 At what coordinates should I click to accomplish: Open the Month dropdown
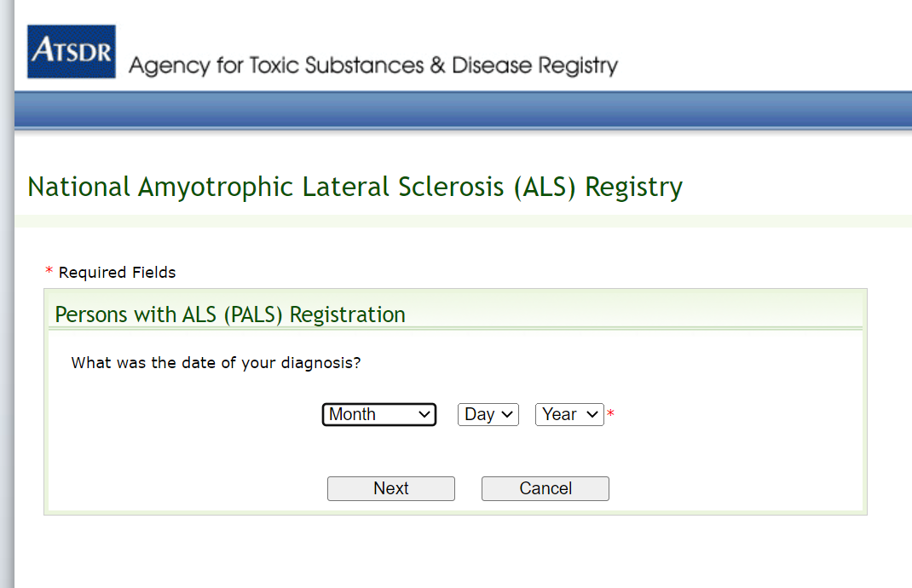[x=378, y=414]
